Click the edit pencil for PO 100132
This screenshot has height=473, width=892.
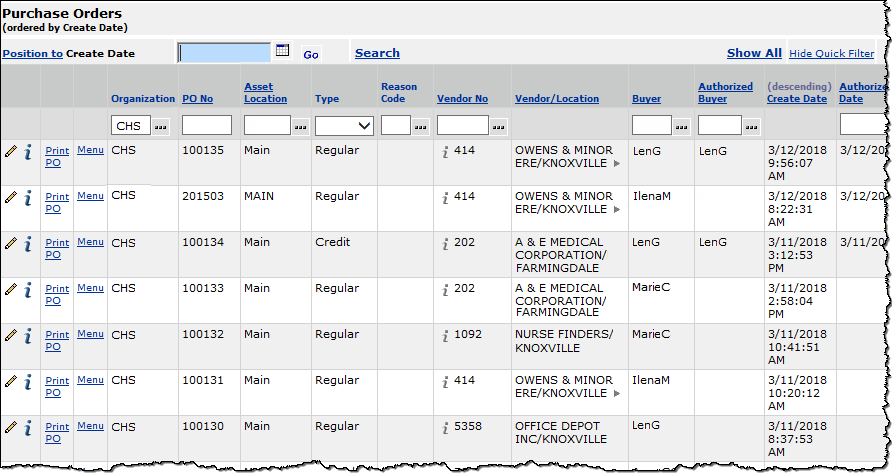(11, 335)
